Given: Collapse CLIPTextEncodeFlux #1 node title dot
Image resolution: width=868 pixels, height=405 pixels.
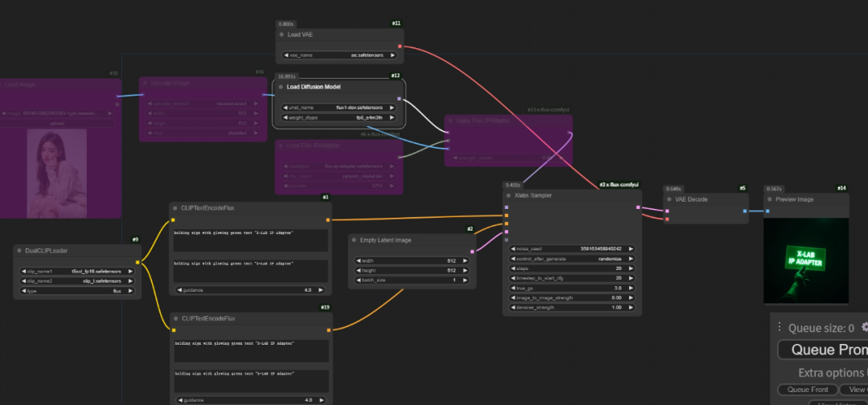Looking at the screenshot, I should (x=175, y=208).
